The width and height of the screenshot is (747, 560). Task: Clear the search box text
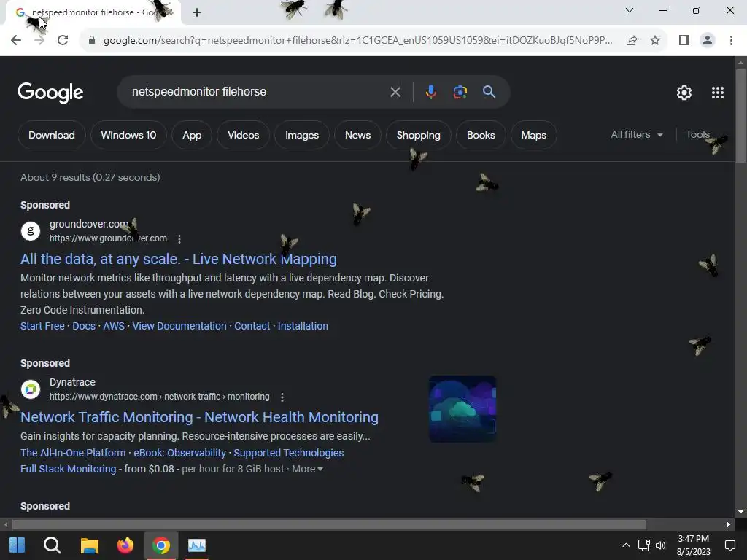pos(395,92)
